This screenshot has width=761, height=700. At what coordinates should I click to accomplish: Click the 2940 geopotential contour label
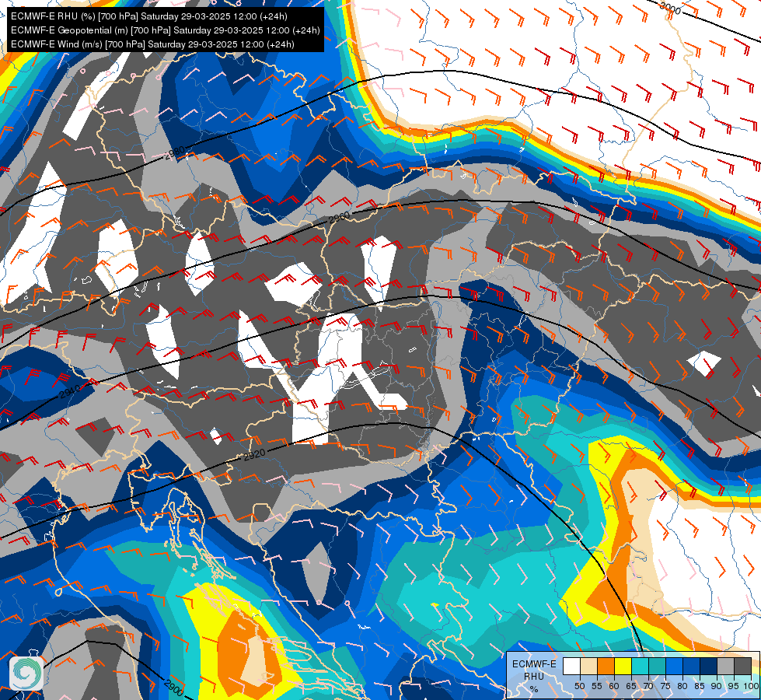pyautogui.click(x=70, y=392)
